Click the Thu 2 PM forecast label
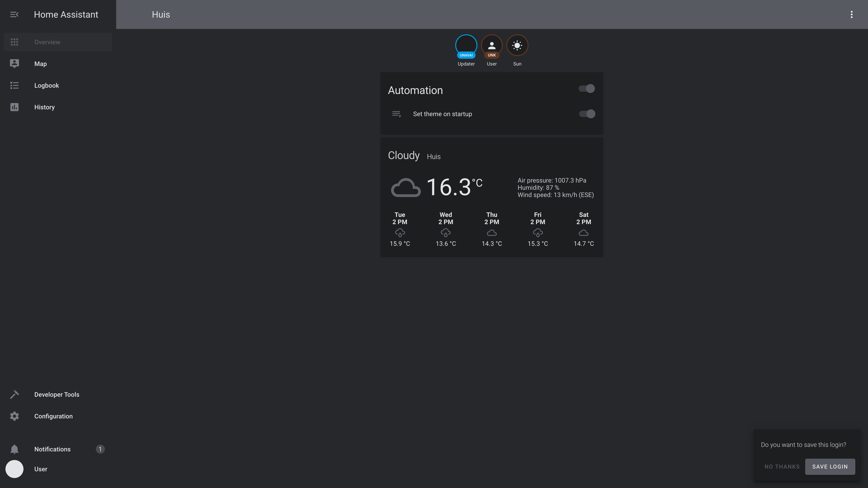Viewport: 868px width, 488px height. pyautogui.click(x=492, y=218)
